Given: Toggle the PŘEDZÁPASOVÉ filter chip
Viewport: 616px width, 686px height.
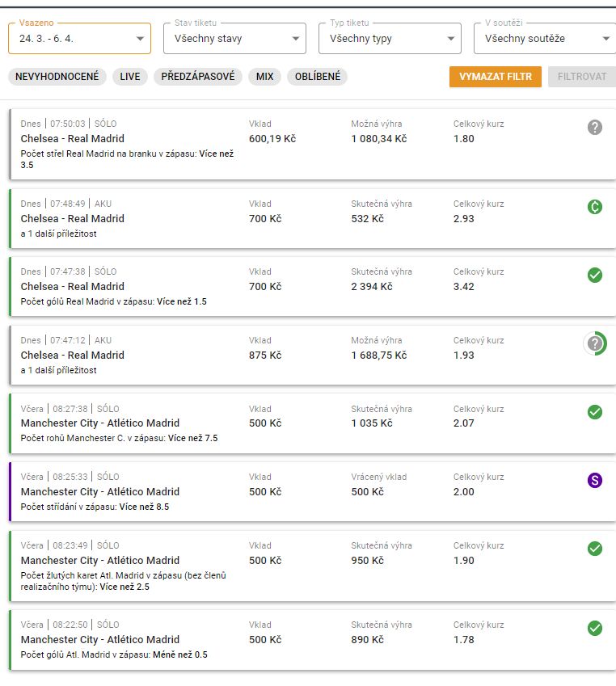Looking at the screenshot, I should (x=198, y=77).
